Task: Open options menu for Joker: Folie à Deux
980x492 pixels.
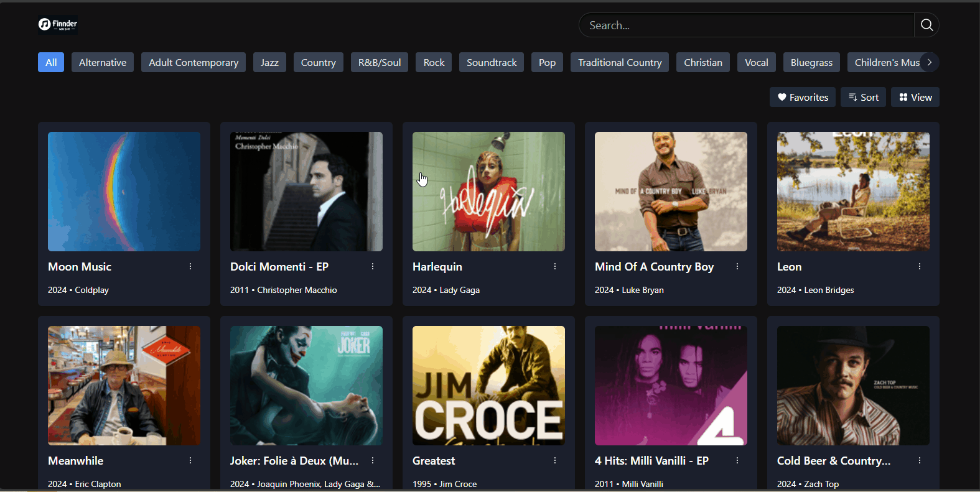Action: pos(373,460)
